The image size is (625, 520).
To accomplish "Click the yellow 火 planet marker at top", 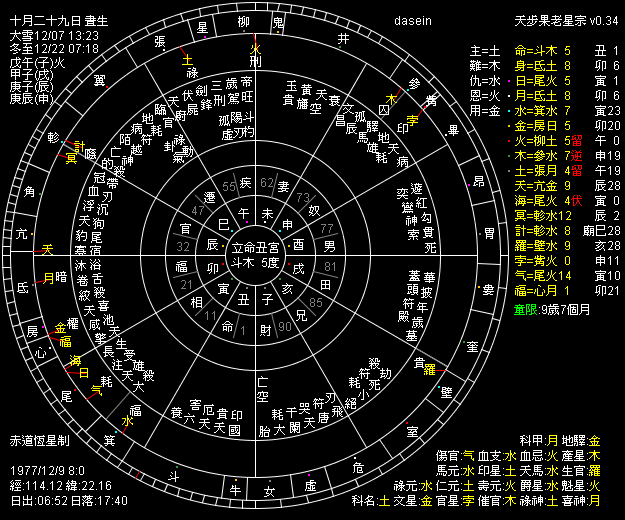I will click(255, 48).
